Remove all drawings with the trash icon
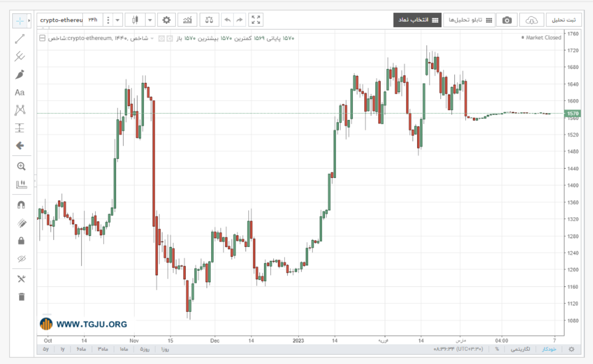Image resolution: width=593 pixels, height=364 pixels. (22, 297)
